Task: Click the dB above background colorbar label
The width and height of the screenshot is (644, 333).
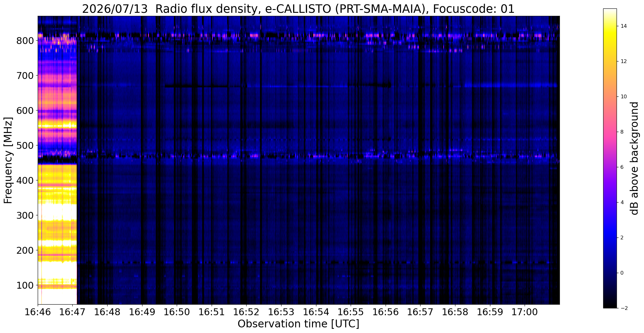Action: coord(634,158)
